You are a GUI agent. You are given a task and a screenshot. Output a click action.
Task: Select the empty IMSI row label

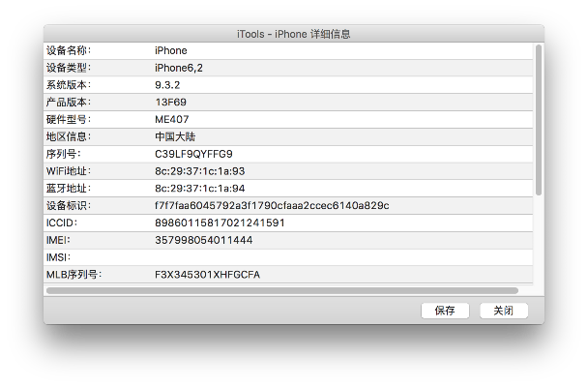point(60,257)
